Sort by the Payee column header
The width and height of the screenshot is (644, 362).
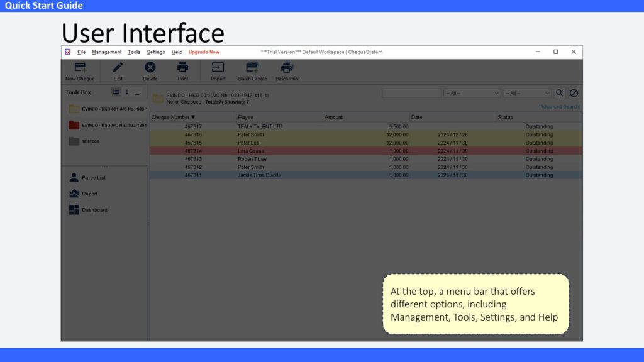point(279,117)
